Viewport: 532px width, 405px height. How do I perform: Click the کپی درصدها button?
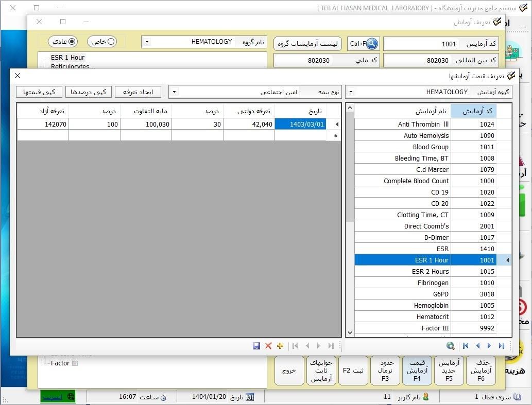point(88,92)
